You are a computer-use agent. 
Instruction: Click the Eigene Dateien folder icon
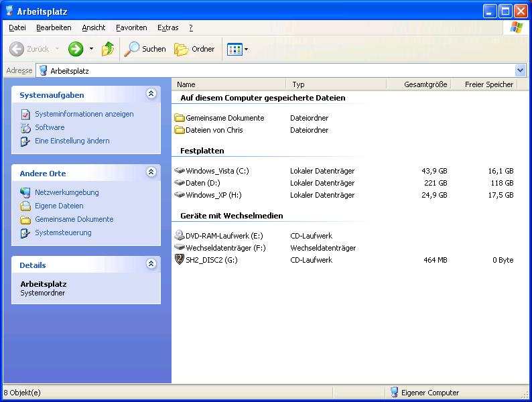(25, 206)
